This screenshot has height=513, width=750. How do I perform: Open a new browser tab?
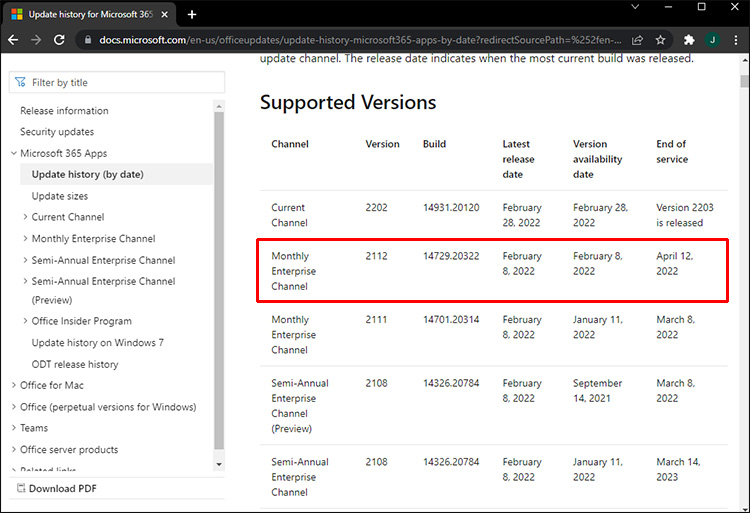click(192, 14)
